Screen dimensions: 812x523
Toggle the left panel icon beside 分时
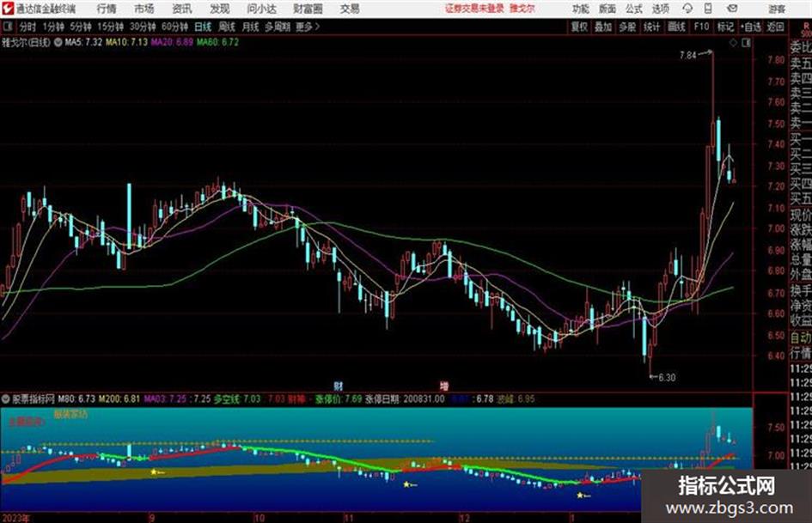pyautogui.click(x=8, y=27)
